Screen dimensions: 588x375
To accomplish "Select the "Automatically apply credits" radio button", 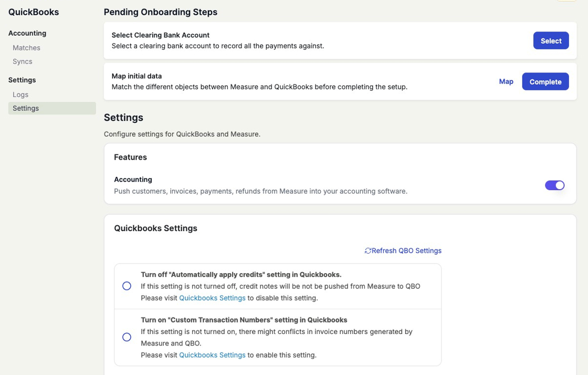I will pos(127,286).
